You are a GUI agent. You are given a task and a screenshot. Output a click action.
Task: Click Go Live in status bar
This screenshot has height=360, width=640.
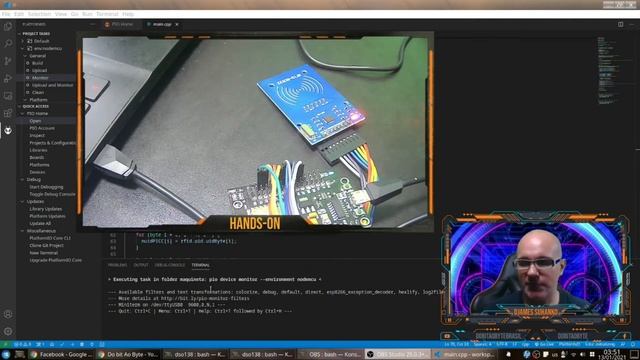coord(544,344)
